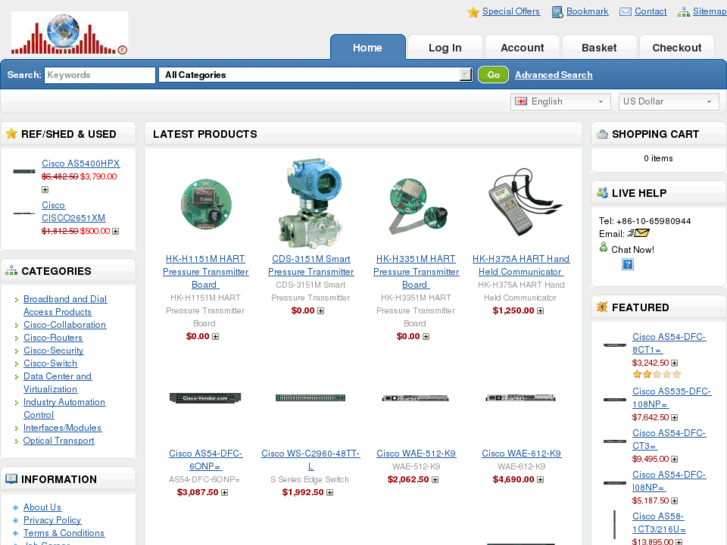Click plus icon next to $1,992.50 price
Screen dimensions: 727x545
(330, 493)
